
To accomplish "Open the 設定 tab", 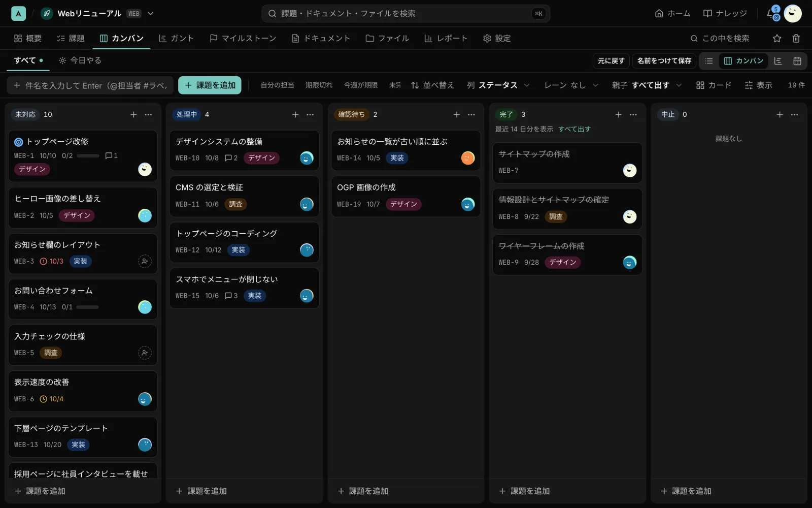I will (x=497, y=38).
